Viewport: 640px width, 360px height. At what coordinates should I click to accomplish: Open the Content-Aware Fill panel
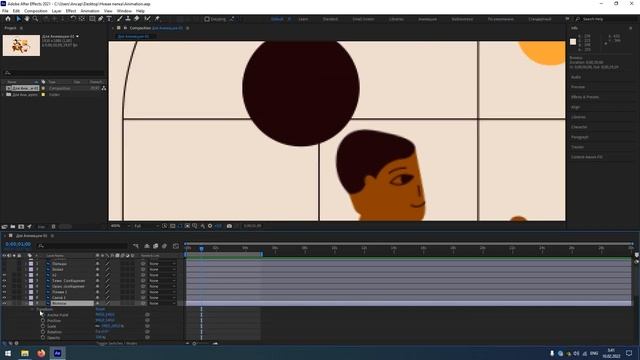pos(587,157)
